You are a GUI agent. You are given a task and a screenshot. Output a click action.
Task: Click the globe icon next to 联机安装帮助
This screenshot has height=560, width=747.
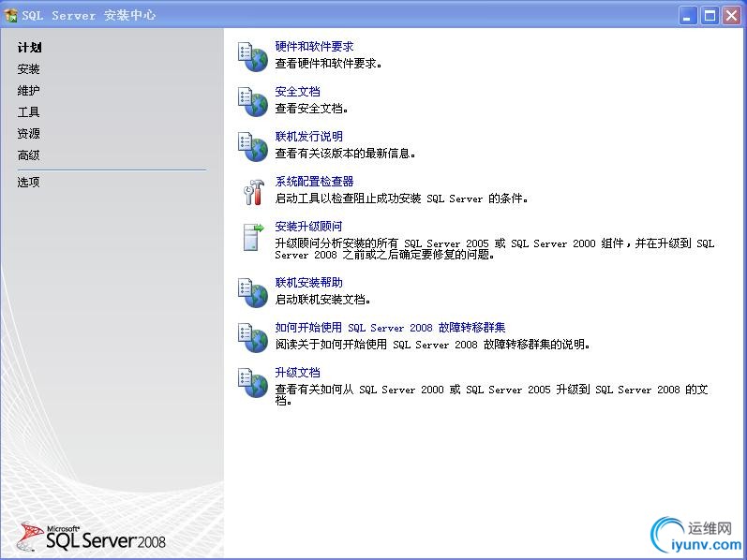pyautogui.click(x=253, y=293)
